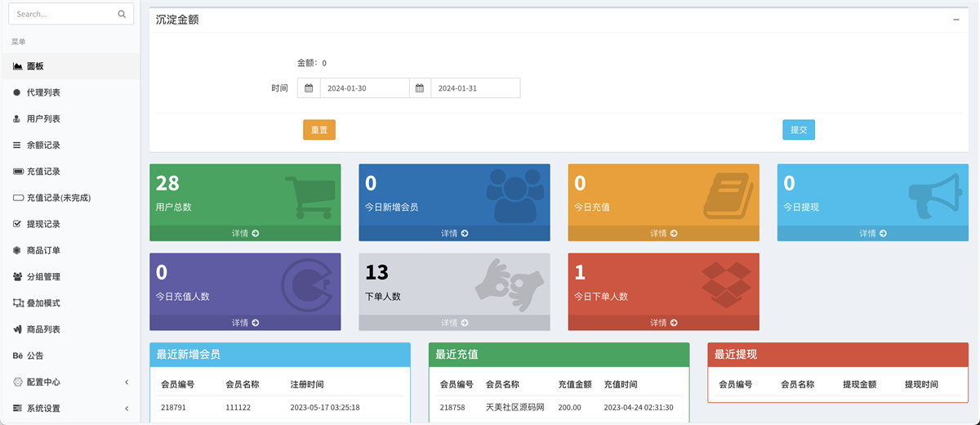This screenshot has height=425, width=980.
Task: Click the Search input field in sidebar
Action: pos(62,14)
